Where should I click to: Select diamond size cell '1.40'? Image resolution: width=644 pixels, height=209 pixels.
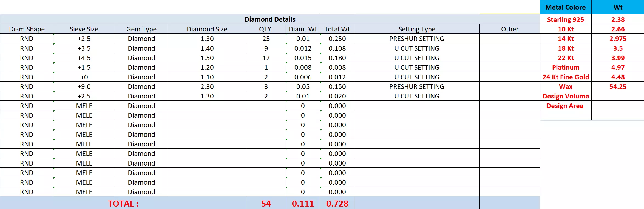click(207, 48)
